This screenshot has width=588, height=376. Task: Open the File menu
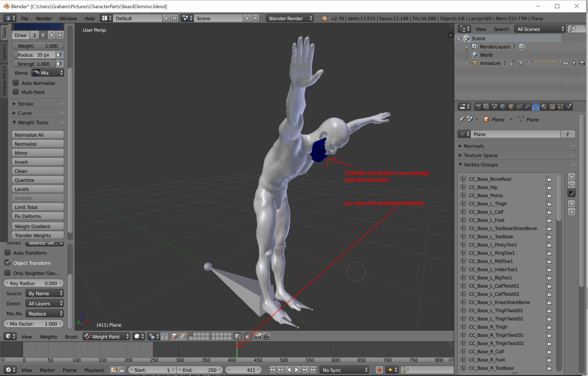(x=25, y=19)
